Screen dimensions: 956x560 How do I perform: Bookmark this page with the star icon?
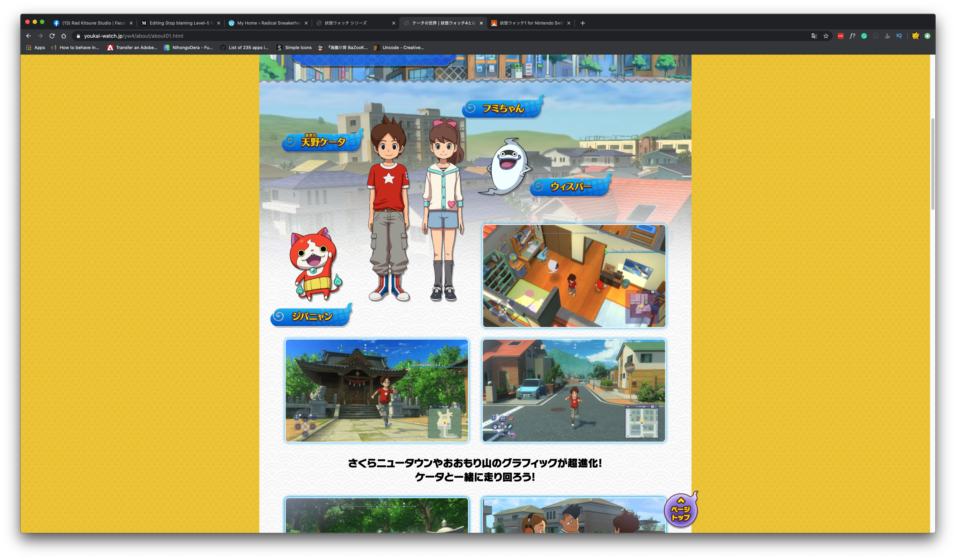(x=826, y=36)
